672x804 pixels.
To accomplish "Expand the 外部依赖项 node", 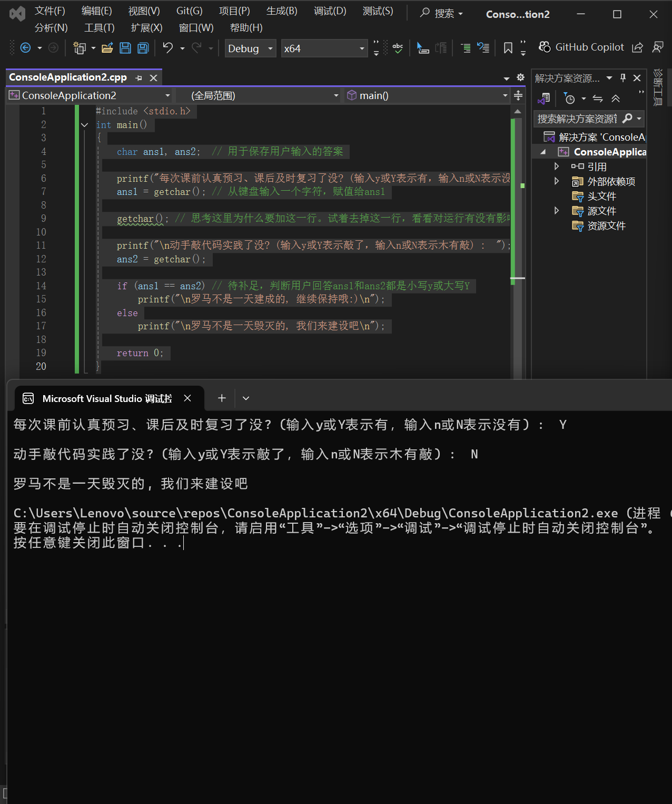I will coord(557,181).
